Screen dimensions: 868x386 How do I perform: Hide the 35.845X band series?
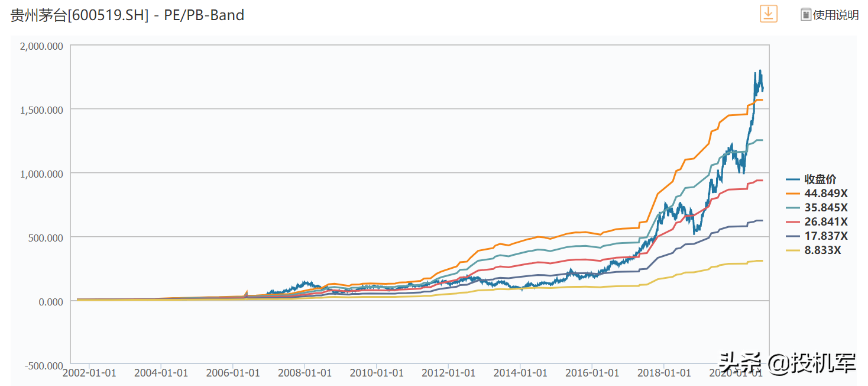tap(817, 208)
